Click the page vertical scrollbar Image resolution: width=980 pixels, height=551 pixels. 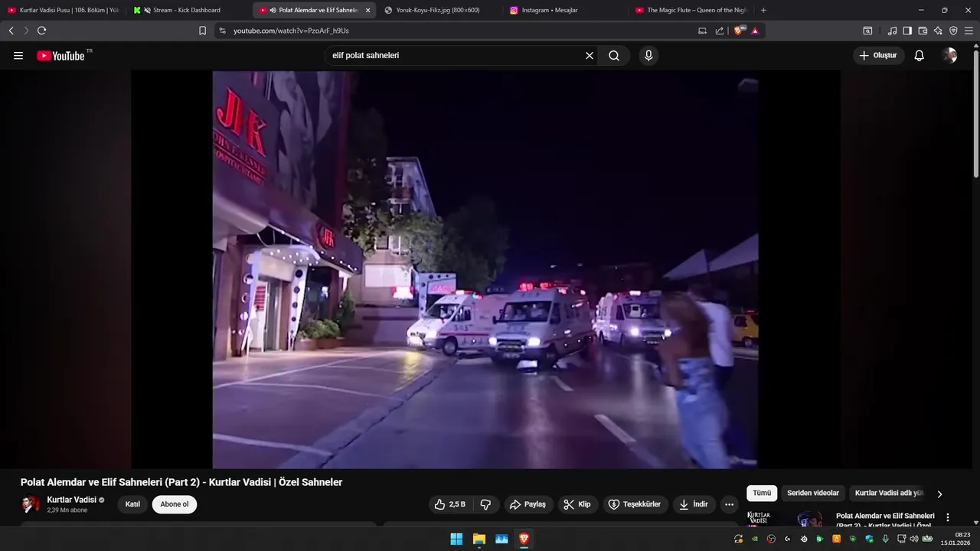coord(975,115)
